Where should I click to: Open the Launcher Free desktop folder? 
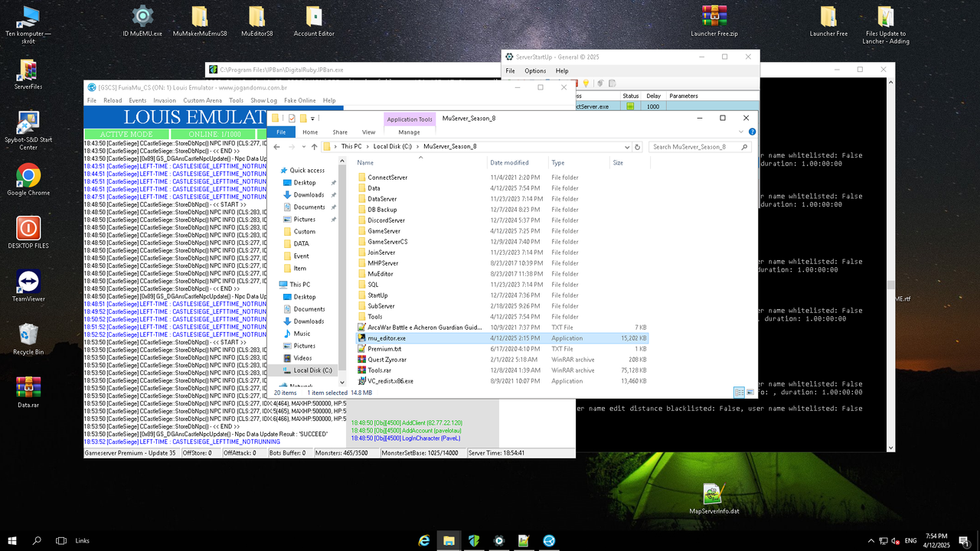(828, 21)
